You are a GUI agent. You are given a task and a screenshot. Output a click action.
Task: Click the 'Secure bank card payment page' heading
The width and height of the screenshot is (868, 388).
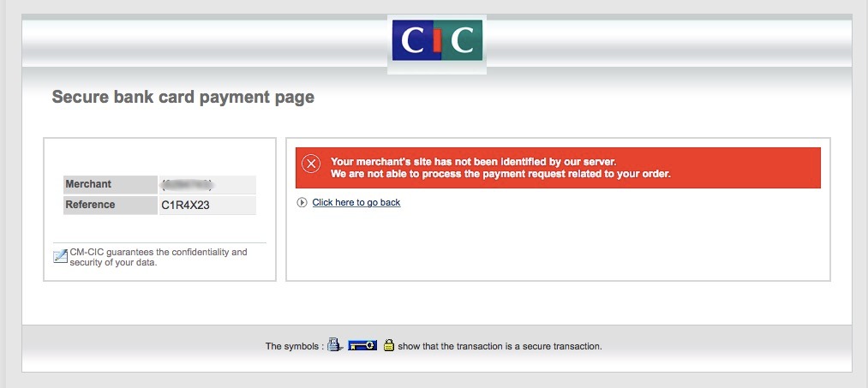coord(183,98)
